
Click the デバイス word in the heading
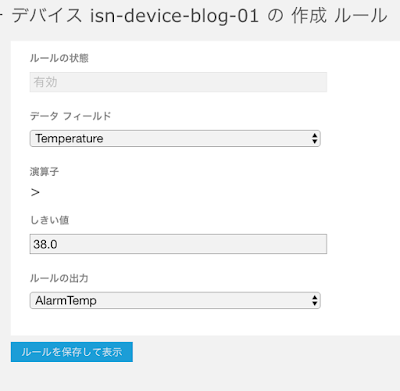(47, 16)
